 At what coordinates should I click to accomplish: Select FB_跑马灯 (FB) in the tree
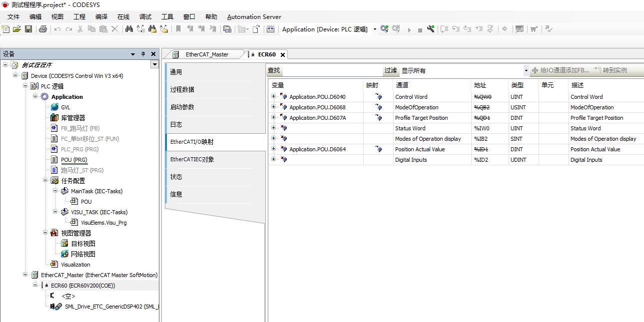[80, 128]
